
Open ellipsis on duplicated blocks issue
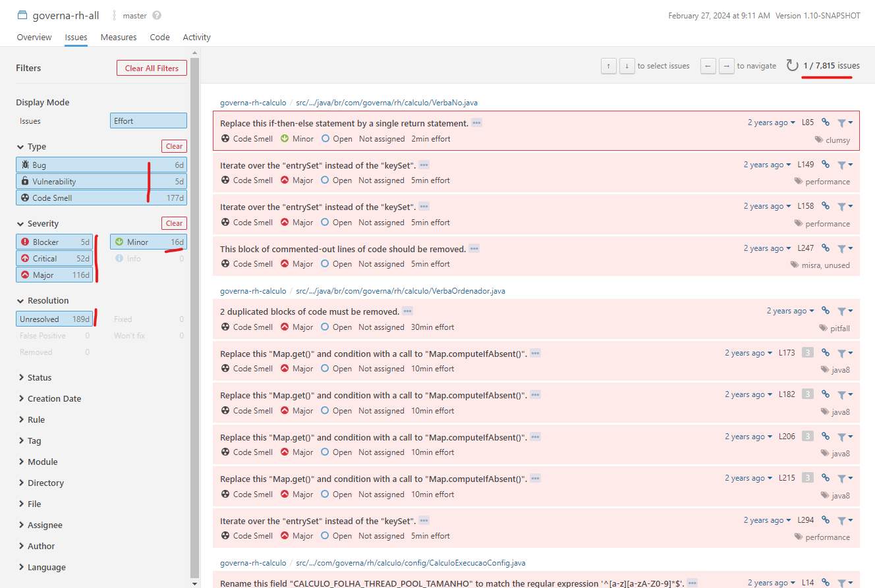click(x=408, y=311)
